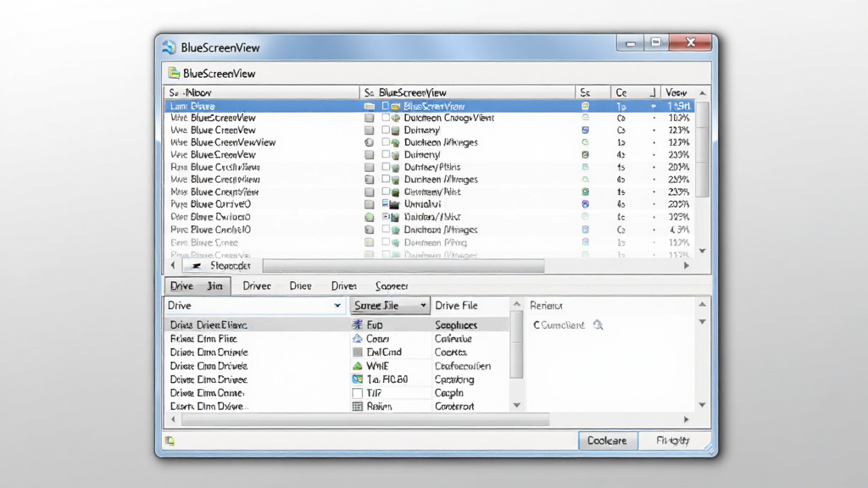868x488 pixels.
Task: Click the "Veew" column header
Action: (x=678, y=92)
